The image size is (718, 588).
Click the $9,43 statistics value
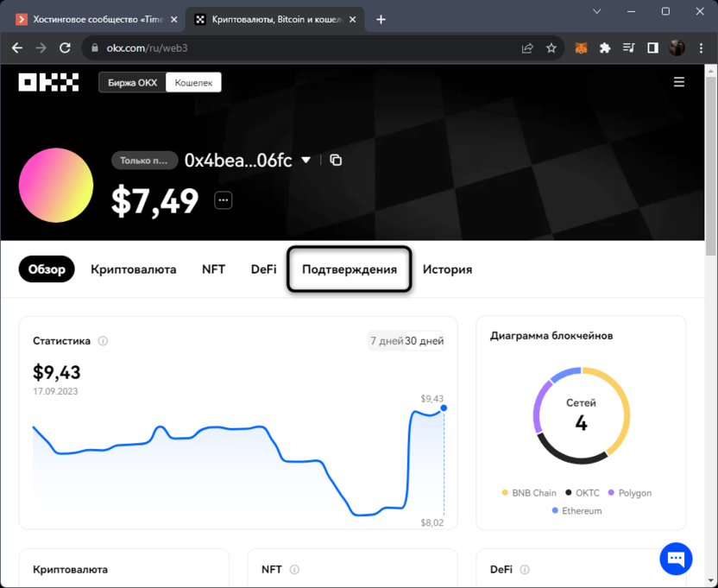pyautogui.click(x=56, y=372)
